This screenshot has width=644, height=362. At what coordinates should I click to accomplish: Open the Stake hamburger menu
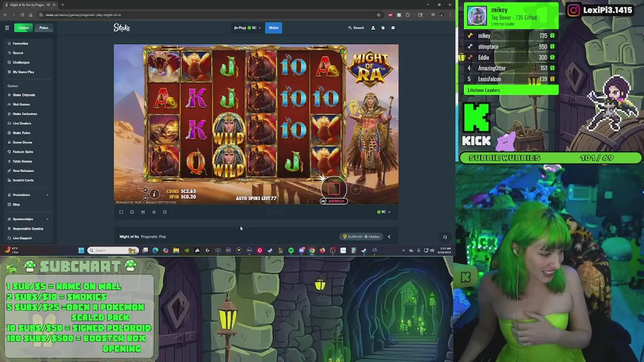7,28
